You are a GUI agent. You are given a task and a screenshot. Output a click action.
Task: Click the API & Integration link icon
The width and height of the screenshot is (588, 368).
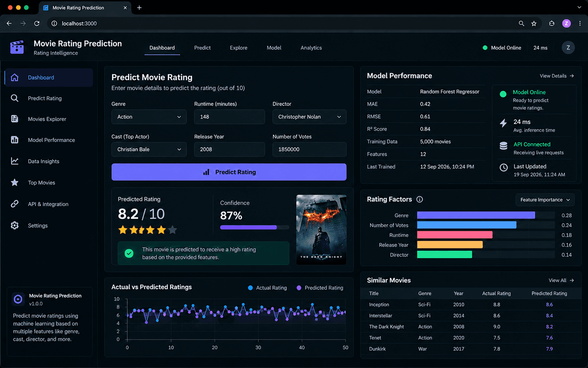(14, 204)
